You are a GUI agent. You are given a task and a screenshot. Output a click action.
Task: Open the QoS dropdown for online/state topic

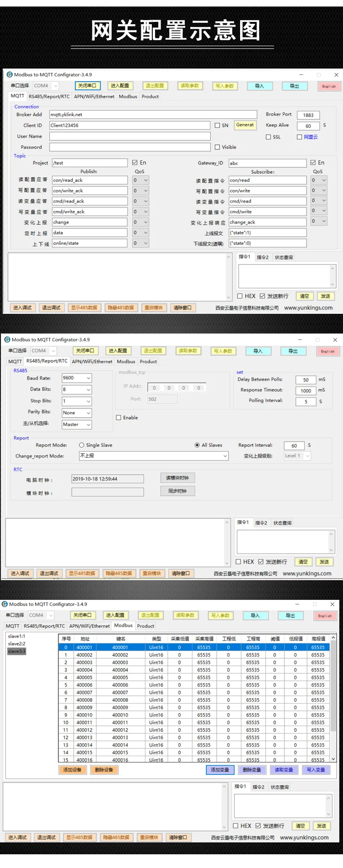point(140,243)
